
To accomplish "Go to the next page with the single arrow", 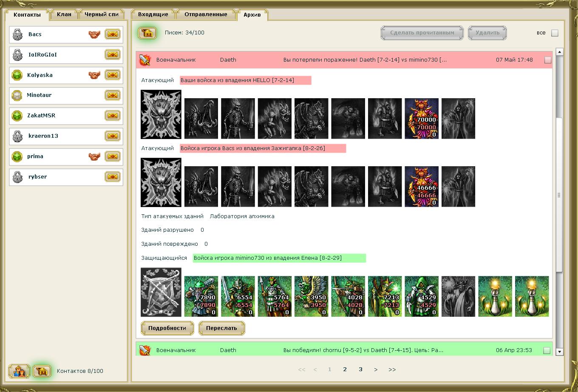I will tap(376, 369).
